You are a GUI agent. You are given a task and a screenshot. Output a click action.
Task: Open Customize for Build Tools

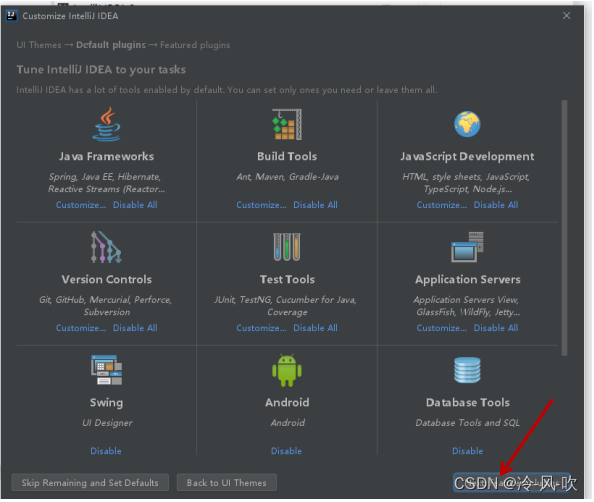pyautogui.click(x=261, y=205)
